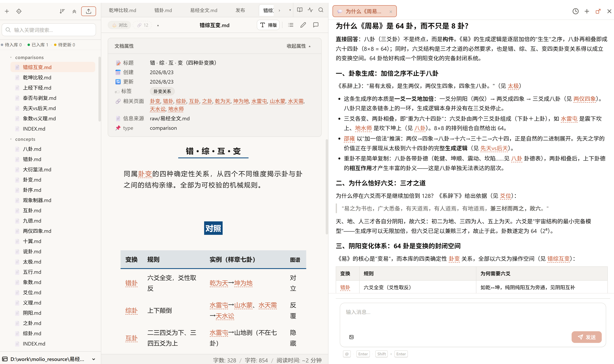The width and height of the screenshot is (614, 364).
Task: Send the message with 发送 button
Action: 586,337
